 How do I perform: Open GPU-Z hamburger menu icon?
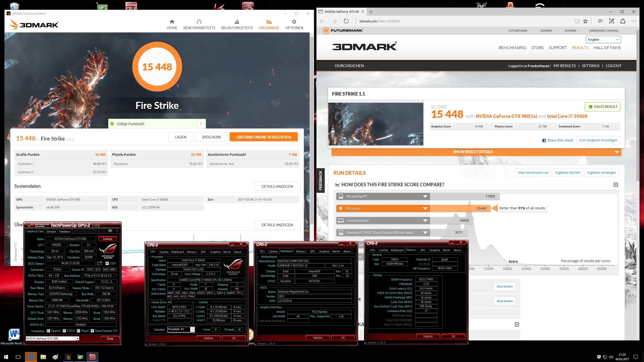pos(117,231)
